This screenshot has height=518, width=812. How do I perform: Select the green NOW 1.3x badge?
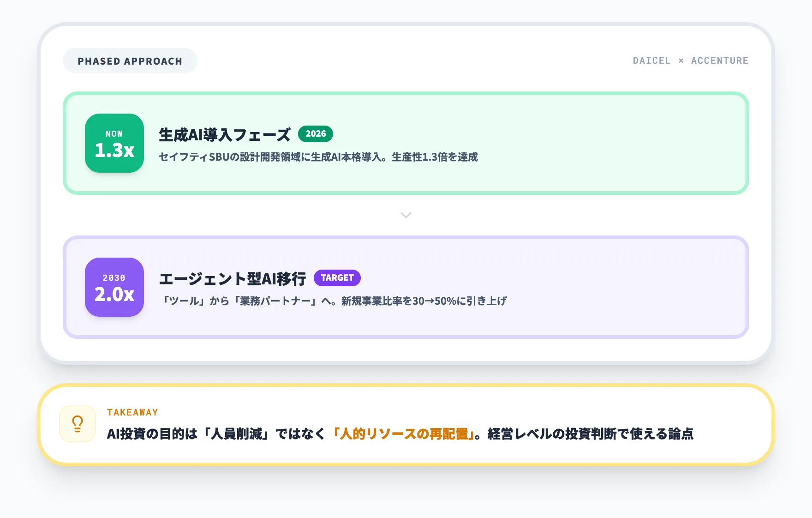click(x=114, y=143)
